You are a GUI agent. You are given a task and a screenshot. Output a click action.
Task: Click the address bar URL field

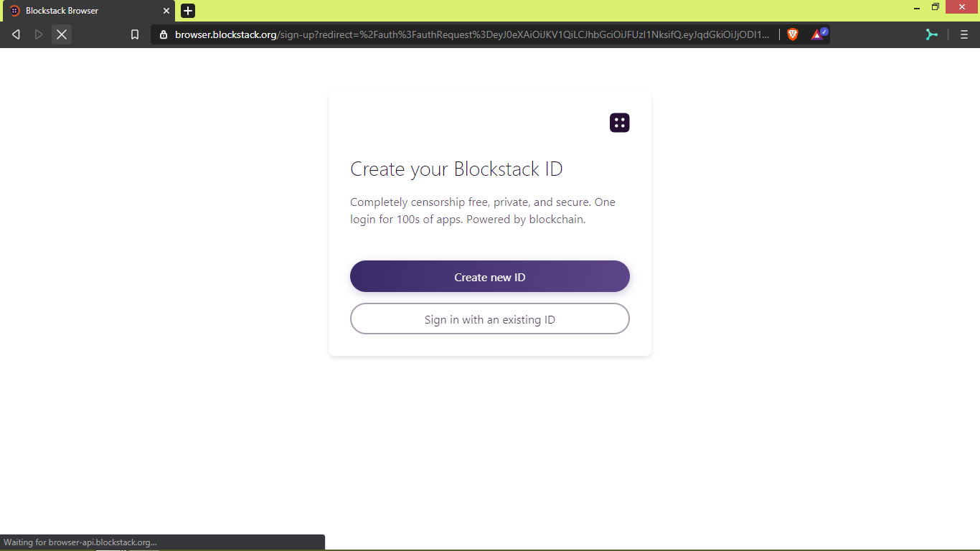click(x=472, y=34)
